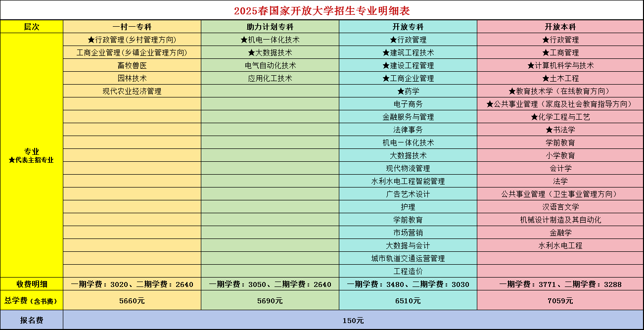Click the title 2025春国家开放大学招生专业明细表
Viewport: 644px width, 330px height.
322,10
